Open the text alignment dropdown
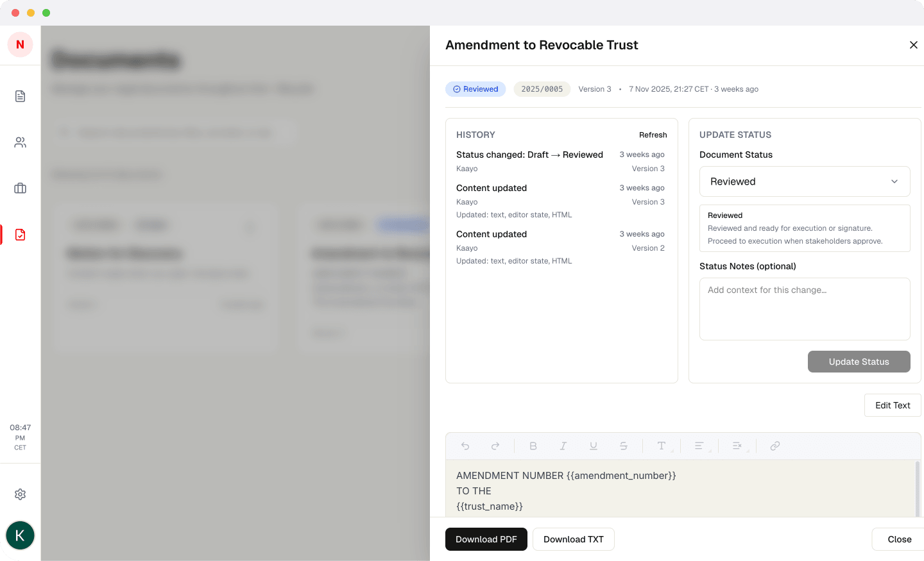The height and width of the screenshot is (561, 924). point(699,446)
